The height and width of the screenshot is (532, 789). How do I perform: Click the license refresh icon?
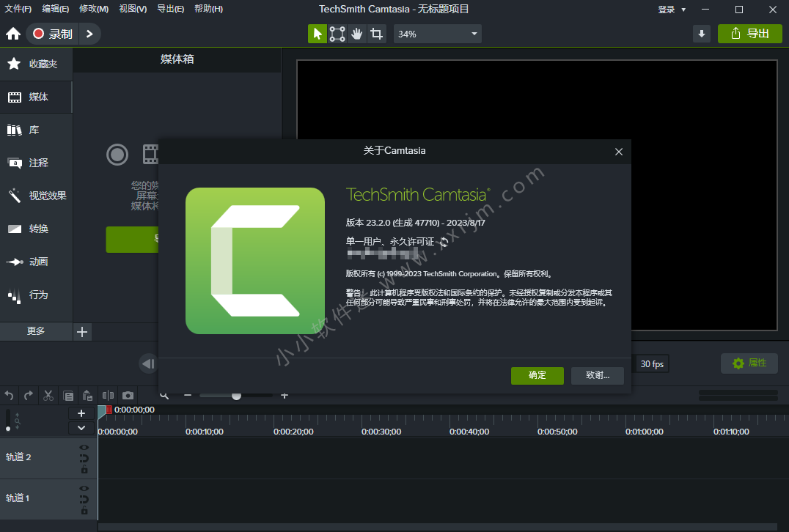[x=444, y=242]
